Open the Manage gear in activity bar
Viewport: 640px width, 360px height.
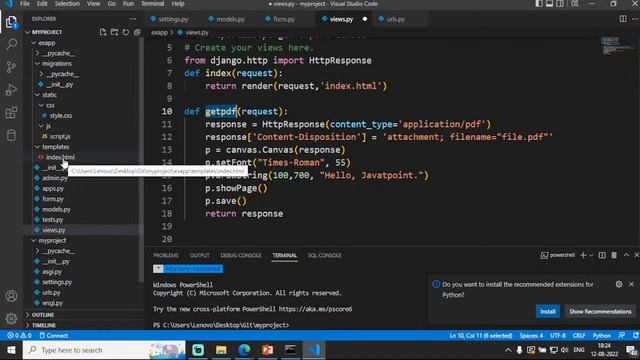pos(11,318)
